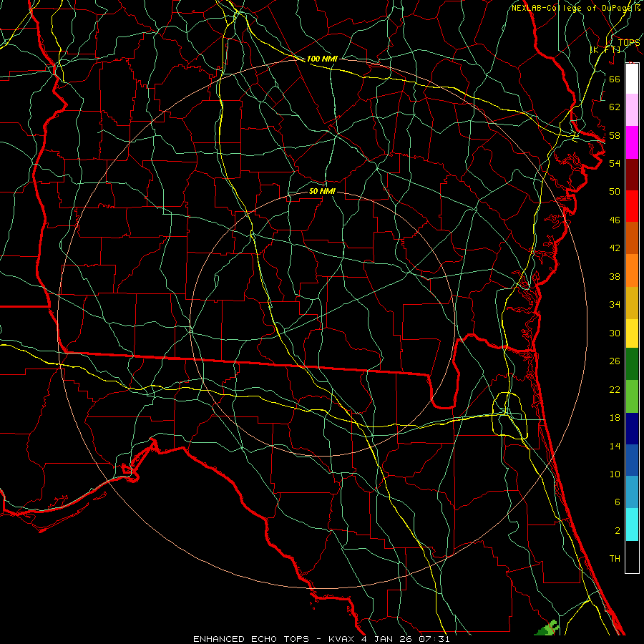Click the mustard gold legend swatch
644x644 pixels.
point(632,303)
